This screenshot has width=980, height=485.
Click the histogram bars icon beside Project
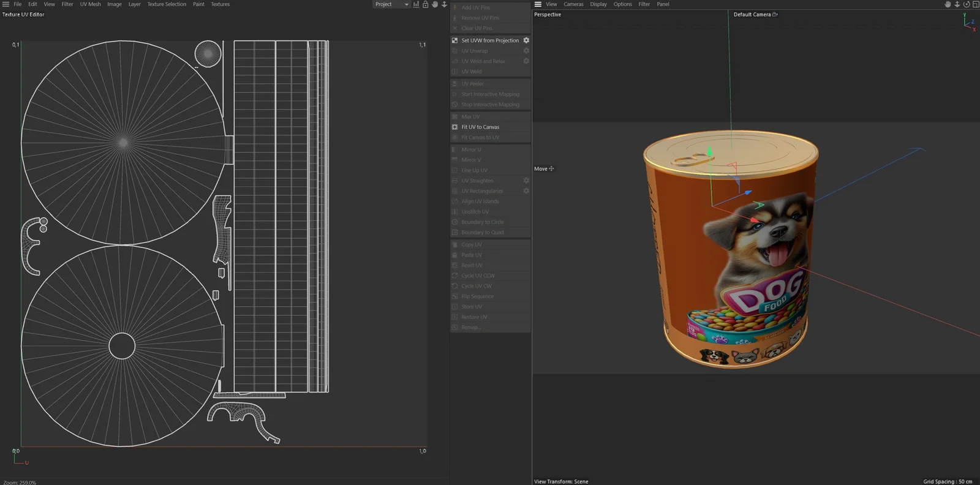point(416,4)
